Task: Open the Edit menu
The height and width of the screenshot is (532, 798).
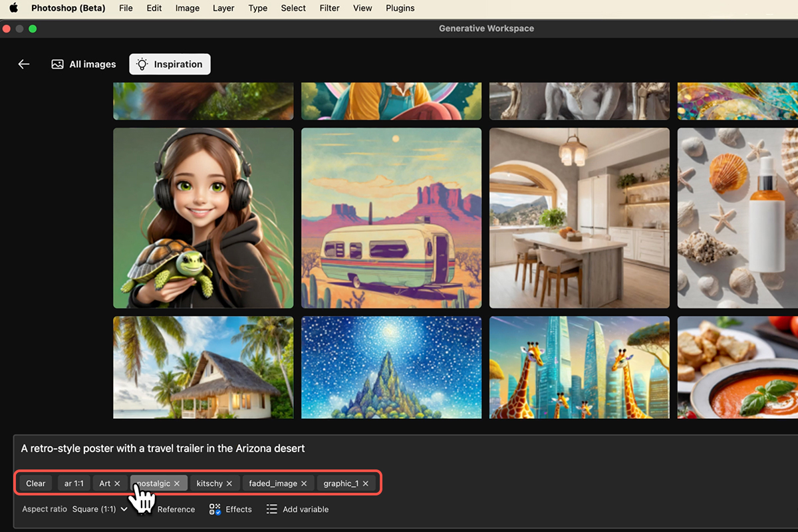Action: (x=154, y=8)
